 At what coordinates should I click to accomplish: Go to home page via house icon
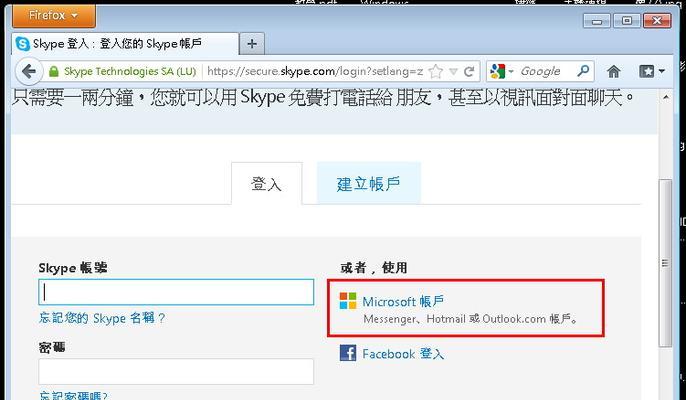pos(613,71)
